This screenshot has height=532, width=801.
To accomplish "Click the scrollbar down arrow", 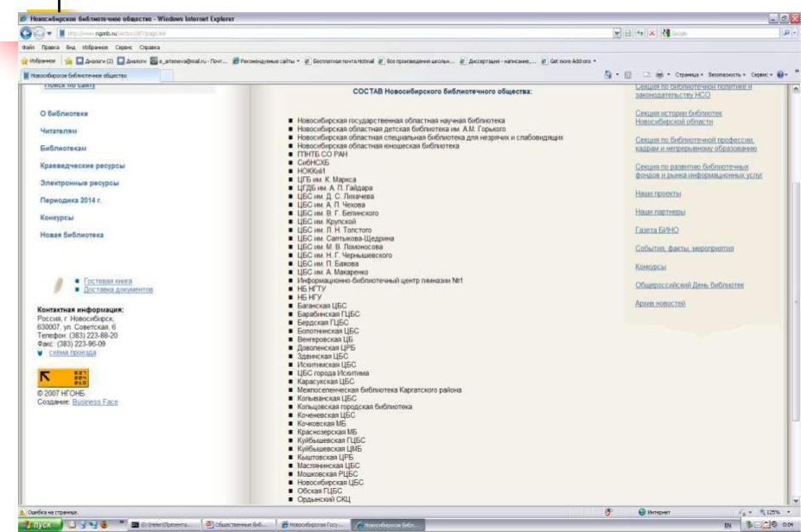I will click(795, 501).
